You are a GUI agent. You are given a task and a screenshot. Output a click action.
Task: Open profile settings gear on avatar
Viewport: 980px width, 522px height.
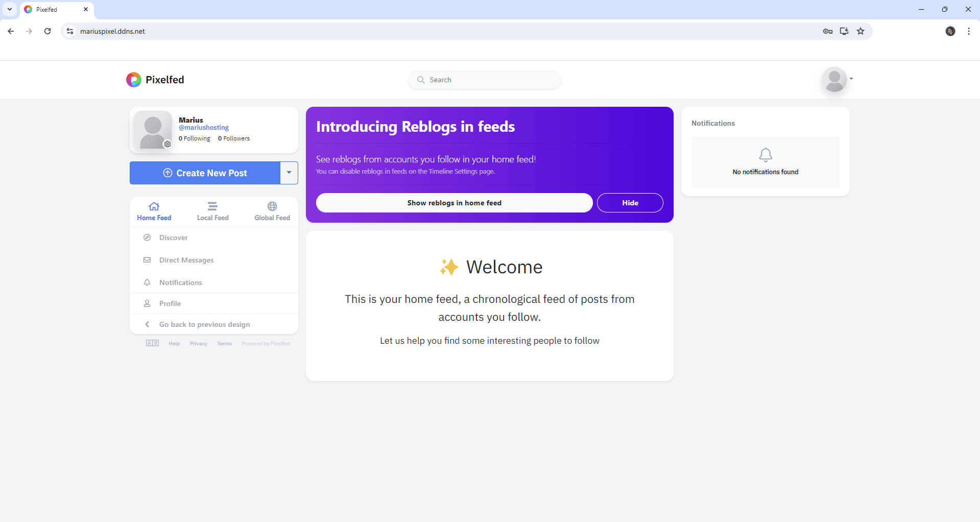click(168, 144)
